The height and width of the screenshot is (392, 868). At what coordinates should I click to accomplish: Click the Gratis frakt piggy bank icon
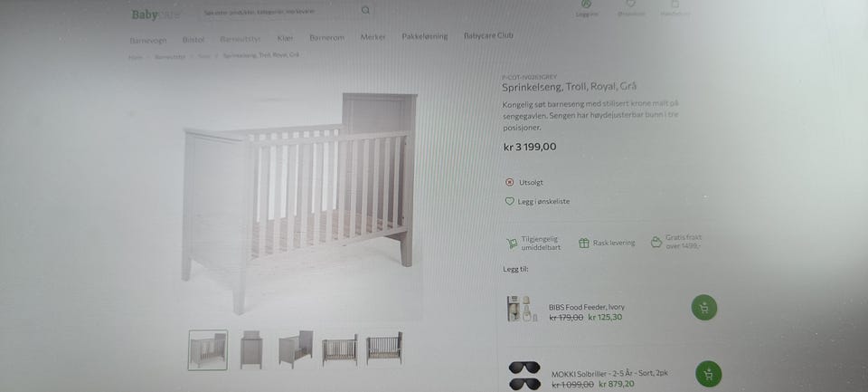point(656,242)
